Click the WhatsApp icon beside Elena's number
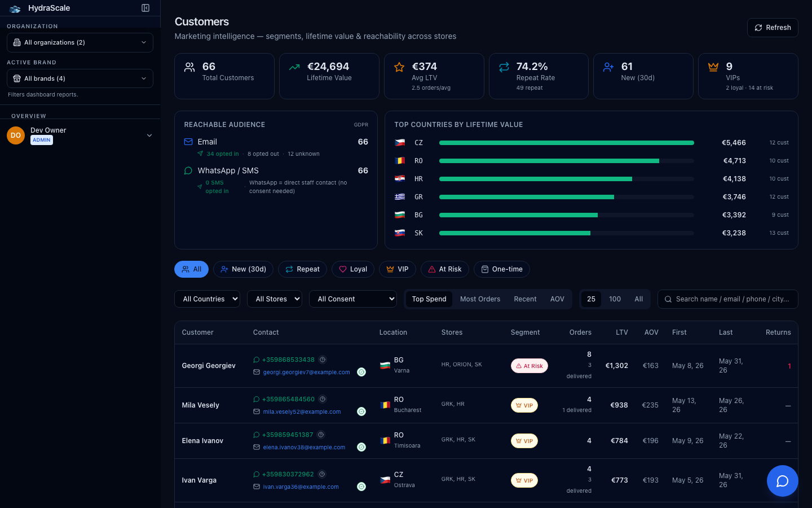 point(257,435)
